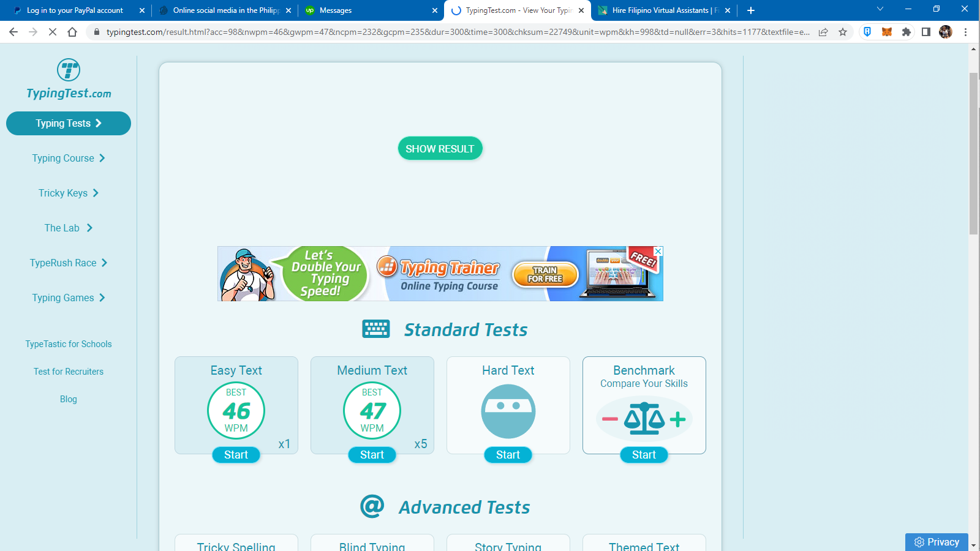
Task: Click the "x1" count on Easy Text
Action: point(284,444)
